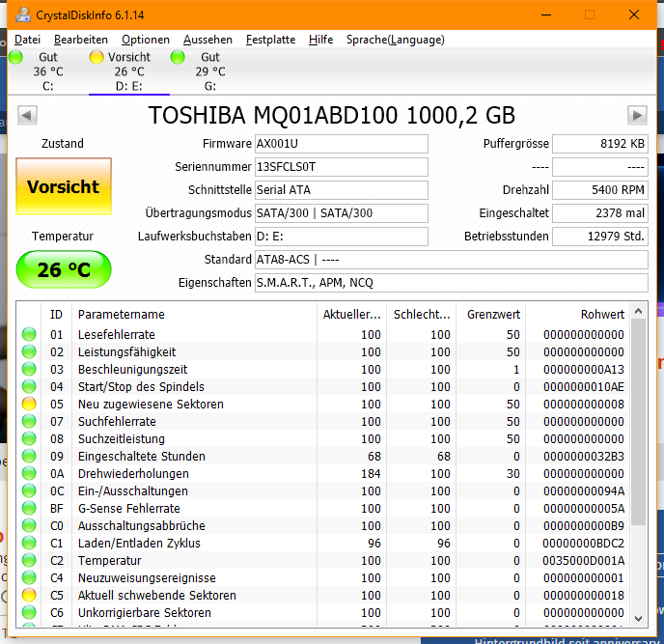Click green status dot of Eingeschaltete Stunden row
Screen dimensions: 664x644
tap(29, 456)
